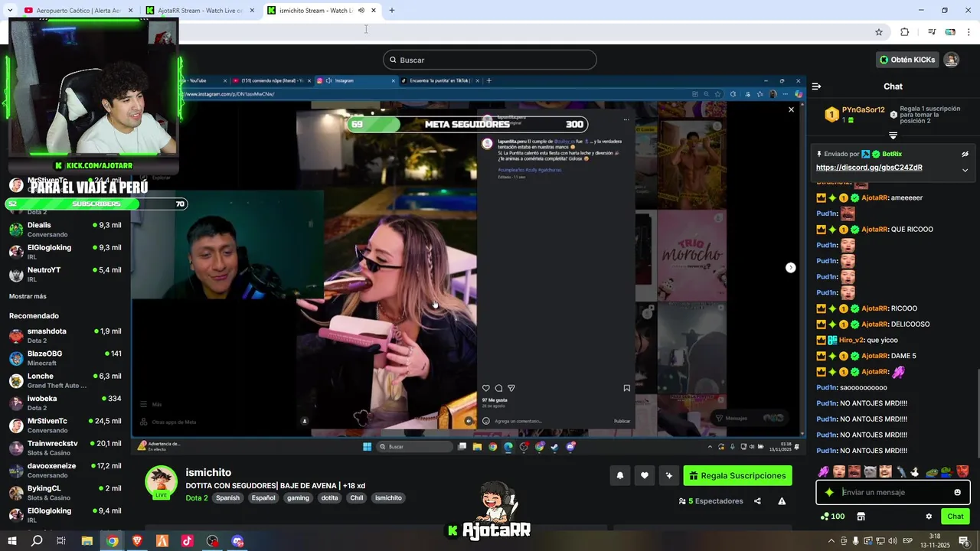Select the Spanish tag
The height and width of the screenshot is (551, 980).
(x=227, y=497)
